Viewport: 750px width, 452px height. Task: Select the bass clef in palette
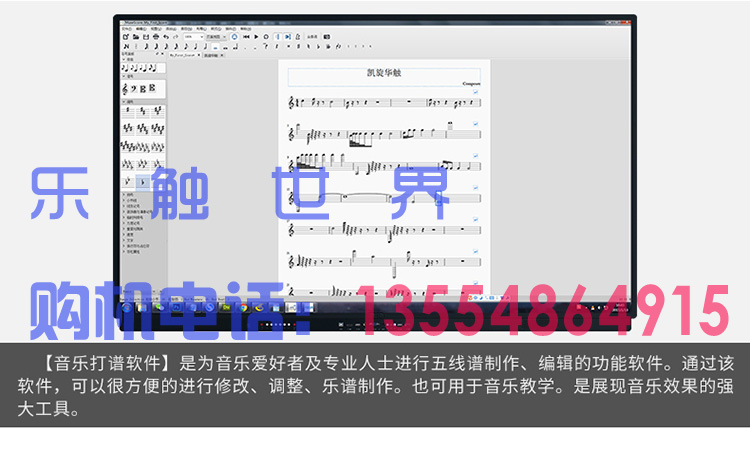pyautogui.click(x=134, y=88)
